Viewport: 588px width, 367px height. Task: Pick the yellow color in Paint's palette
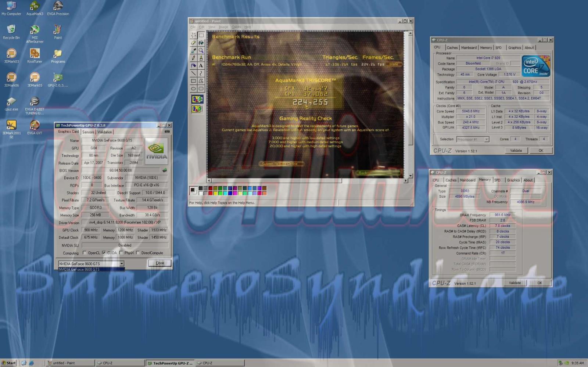coord(215,193)
